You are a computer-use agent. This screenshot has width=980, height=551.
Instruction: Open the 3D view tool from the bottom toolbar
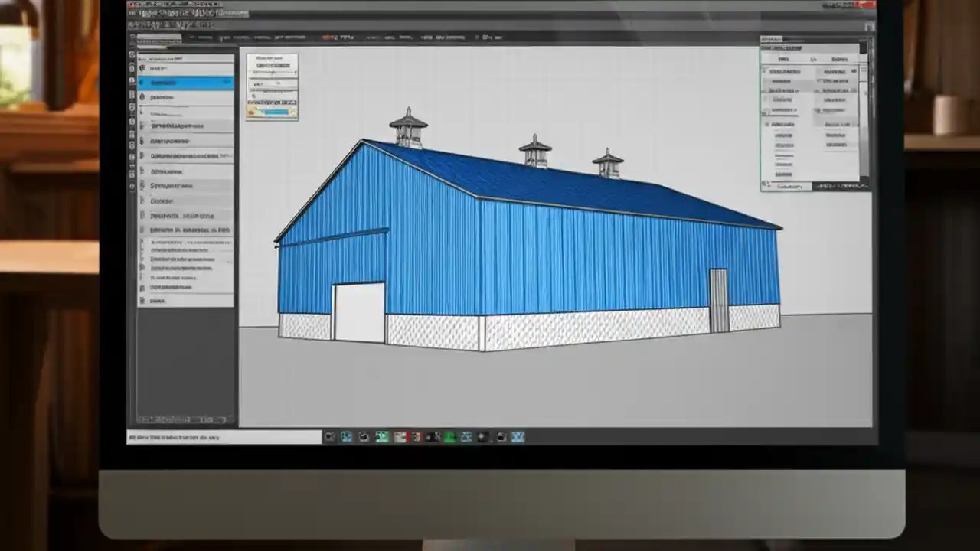tap(381, 436)
